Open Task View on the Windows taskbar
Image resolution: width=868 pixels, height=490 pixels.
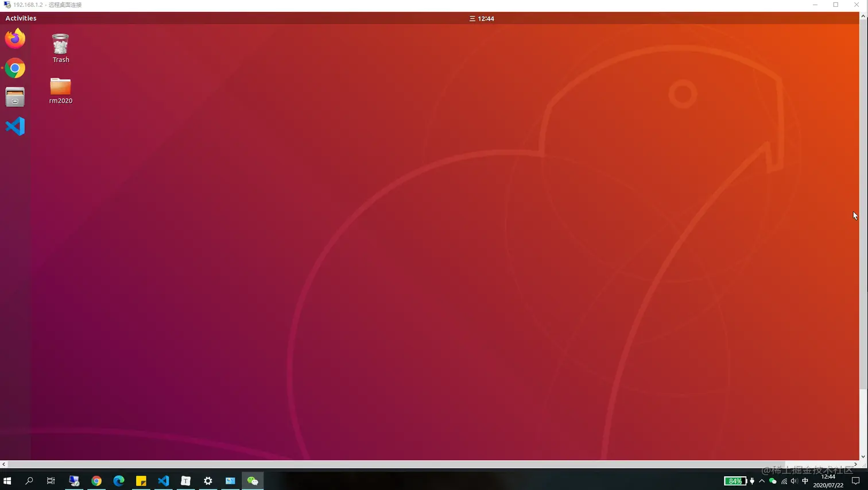tap(51, 481)
